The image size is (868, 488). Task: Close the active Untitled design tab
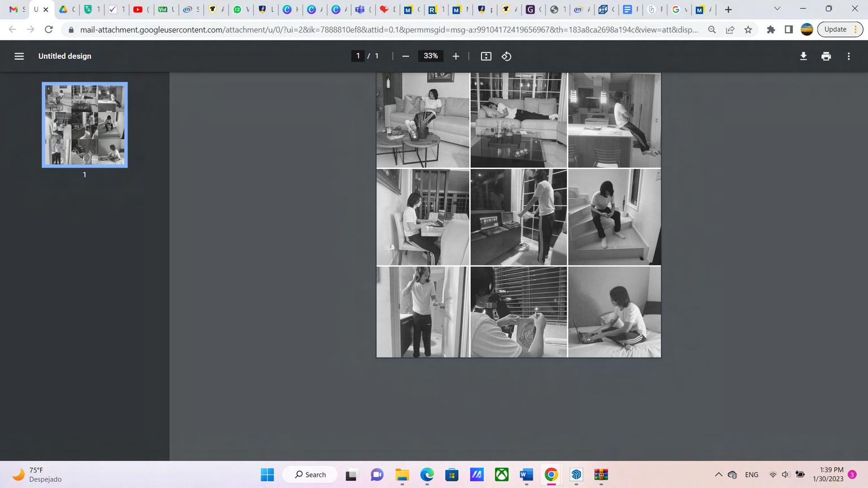46,10
